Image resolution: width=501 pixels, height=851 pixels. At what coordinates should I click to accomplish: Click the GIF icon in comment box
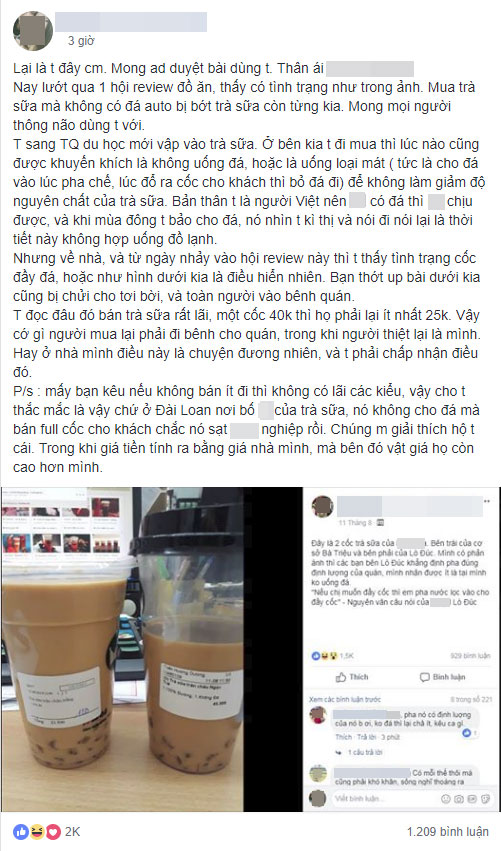[x=472, y=798]
